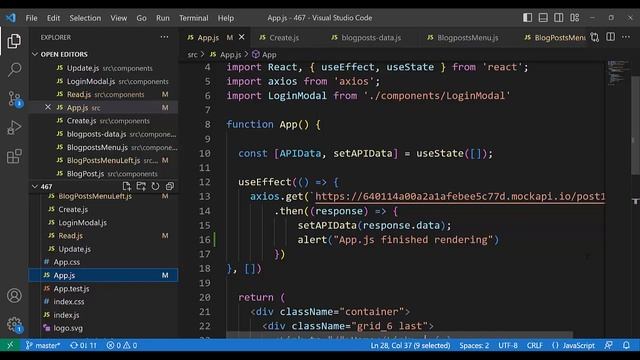Switch to the BlogpostsMenu.js editor tab

pyautogui.click(x=468, y=38)
